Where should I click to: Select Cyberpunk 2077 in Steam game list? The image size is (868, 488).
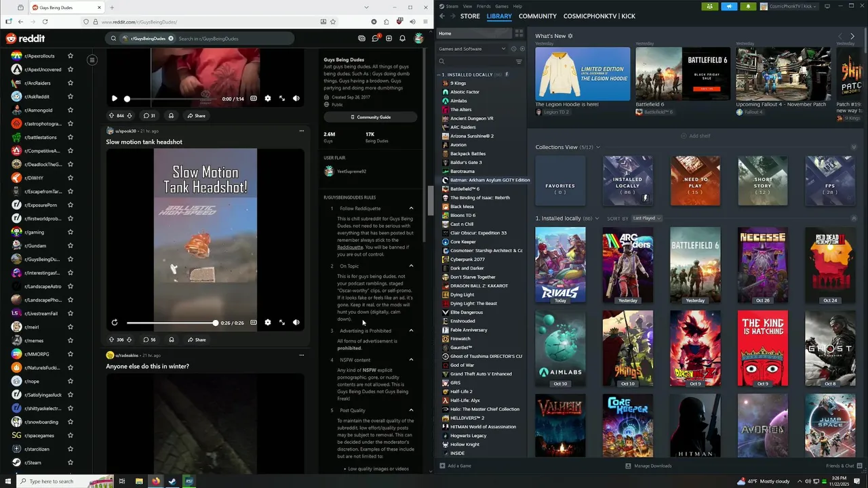[467, 259]
